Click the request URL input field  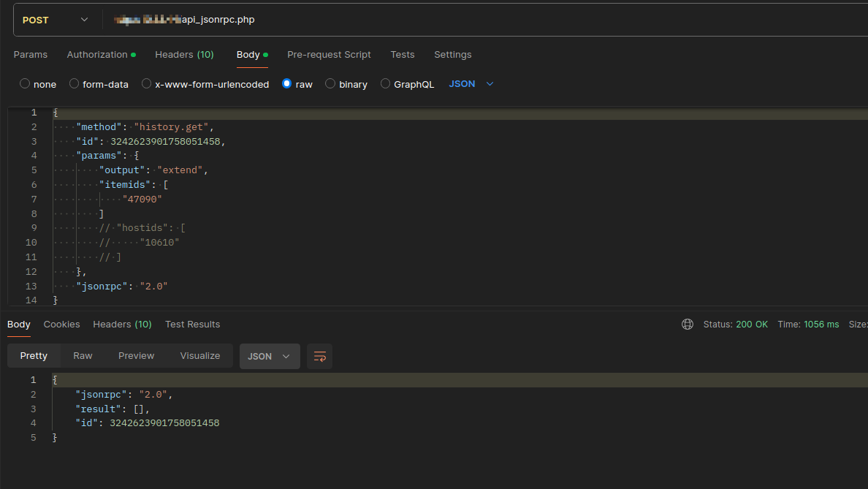(482, 20)
